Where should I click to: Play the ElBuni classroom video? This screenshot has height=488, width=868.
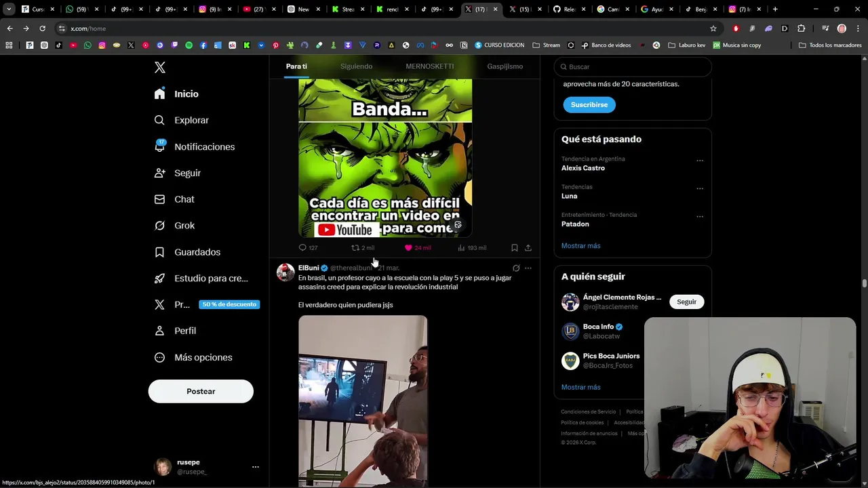[363, 401]
